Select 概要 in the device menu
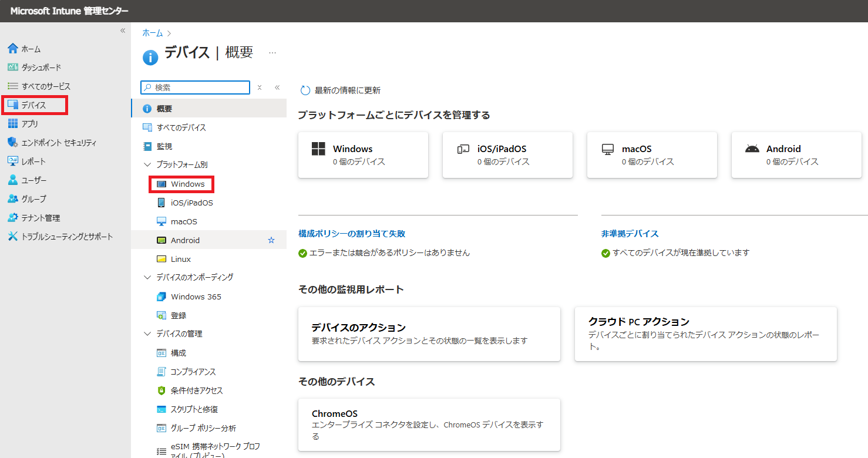868x458 pixels. tap(208, 109)
